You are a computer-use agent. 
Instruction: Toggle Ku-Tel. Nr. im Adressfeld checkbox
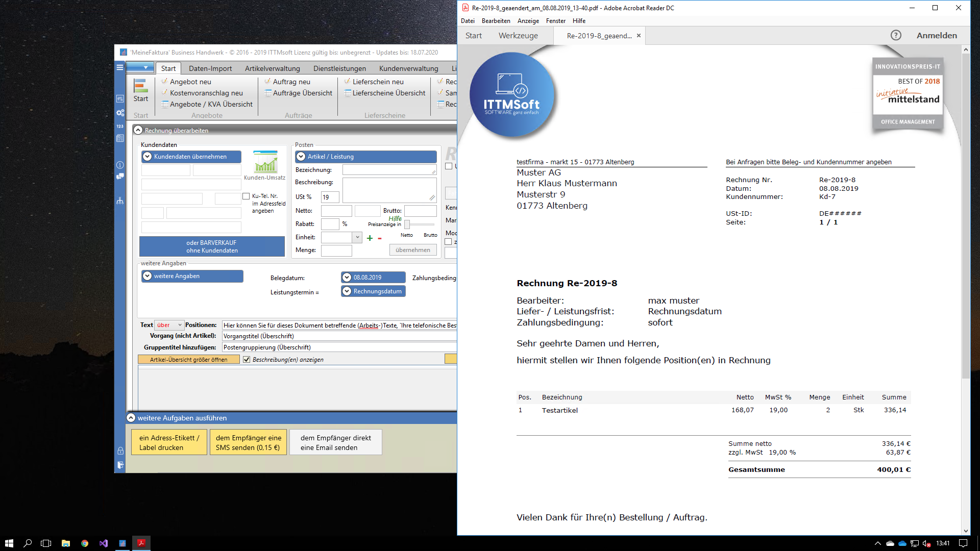coord(246,196)
